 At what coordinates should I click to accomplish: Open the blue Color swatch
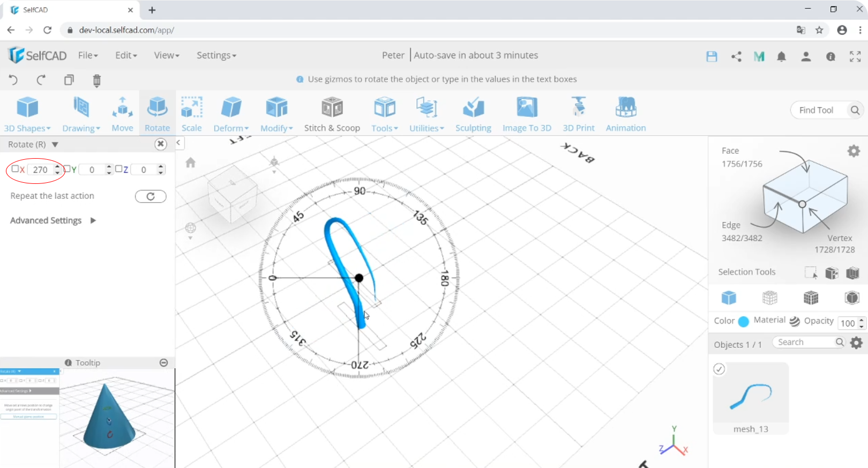(743, 322)
